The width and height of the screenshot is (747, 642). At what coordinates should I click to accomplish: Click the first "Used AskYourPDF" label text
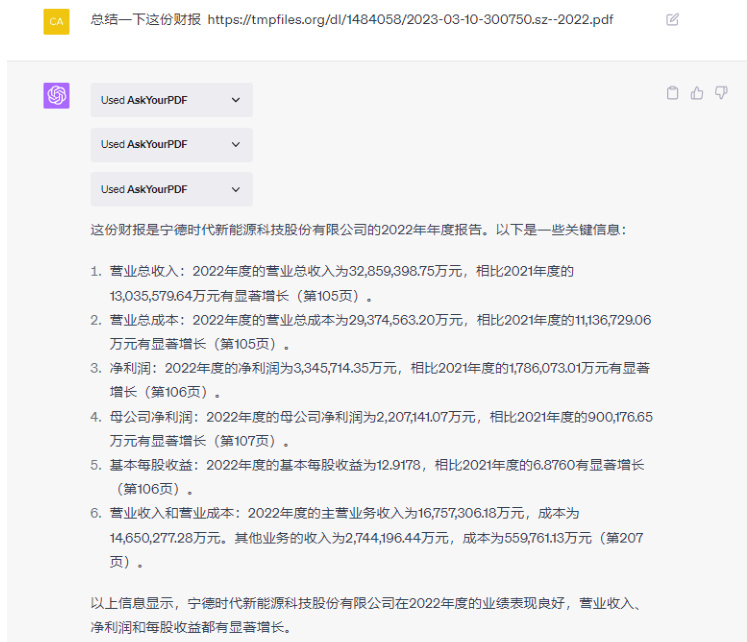(144, 100)
